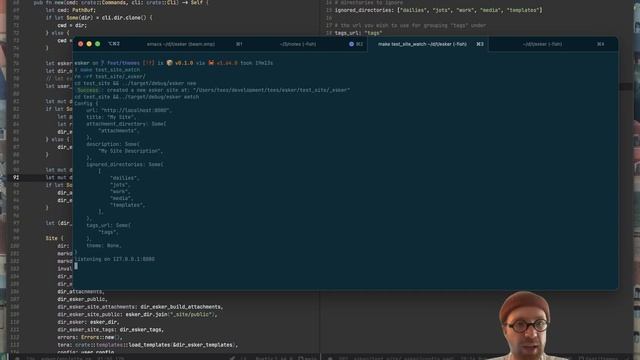This screenshot has height=360, width=640.
Task: Click the Rust crab icon in prompt
Action: tap(211, 63)
